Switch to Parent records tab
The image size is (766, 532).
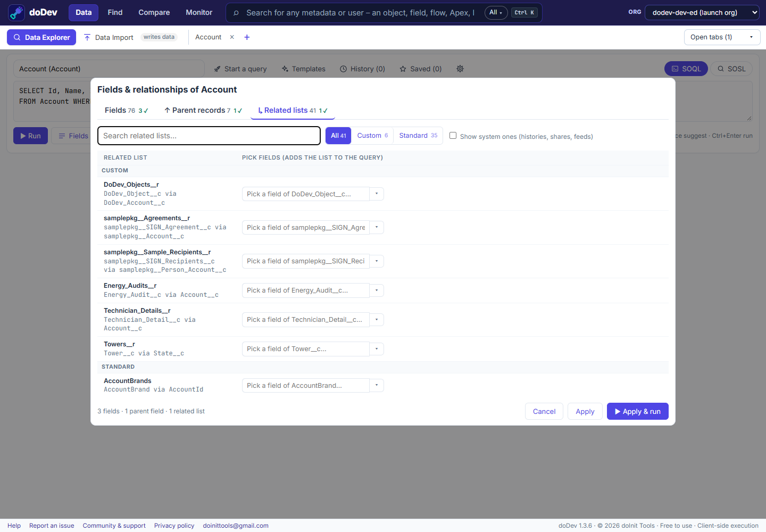(x=203, y=110)
